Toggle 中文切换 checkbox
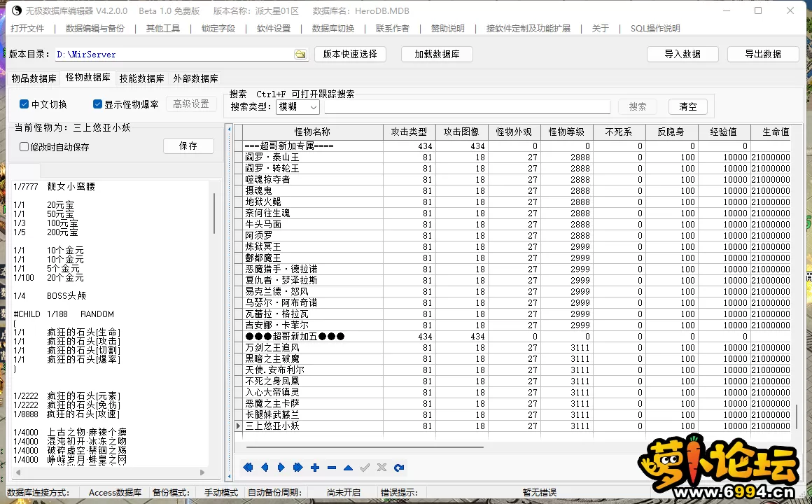 click(x=24, y=104)
